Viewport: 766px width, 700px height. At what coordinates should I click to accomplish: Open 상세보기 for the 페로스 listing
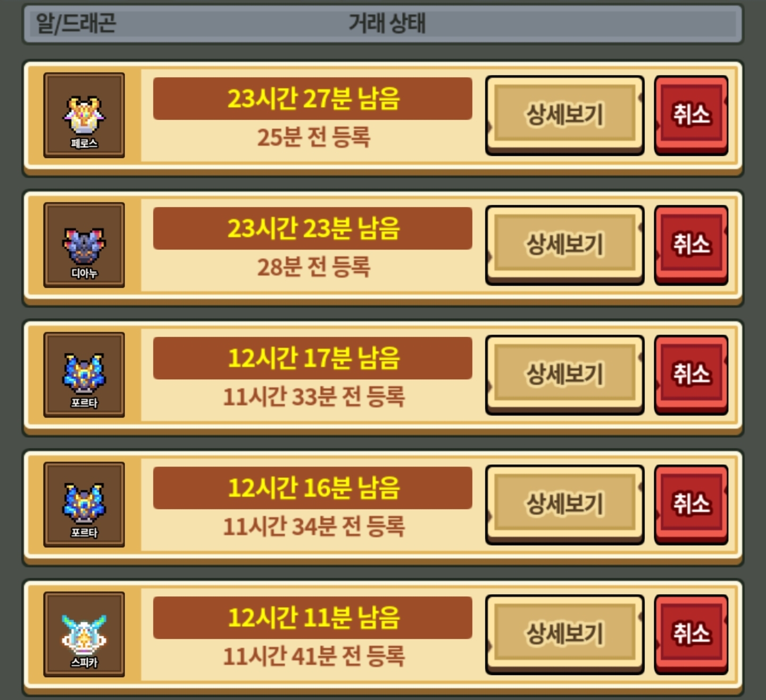pos(565,115)
